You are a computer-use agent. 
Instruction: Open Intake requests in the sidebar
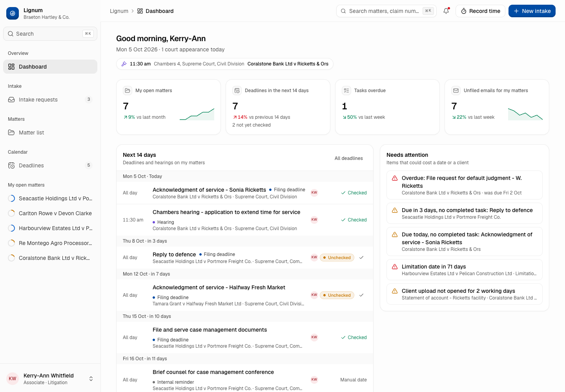click(50, 100)
